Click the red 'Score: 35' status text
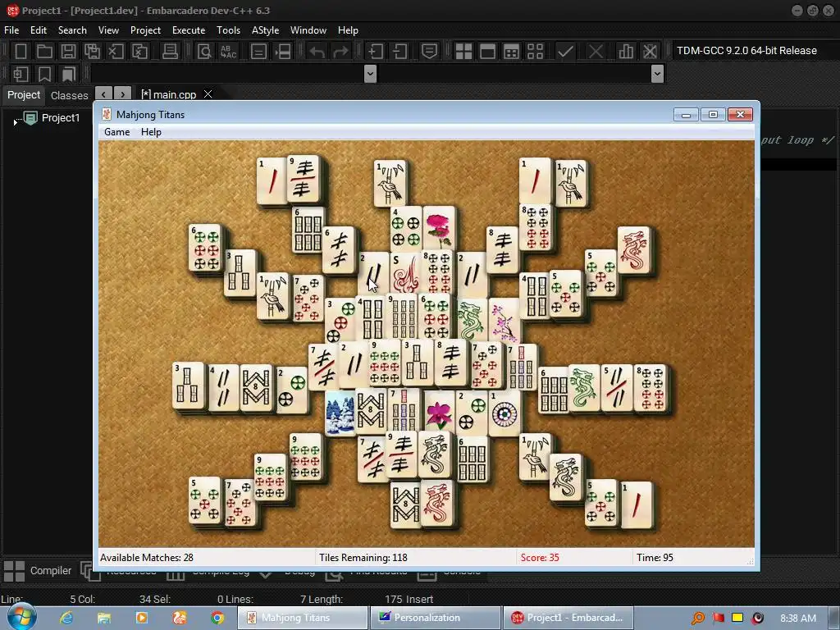Screen dimensions: 840x630 (x=540, y=558)
